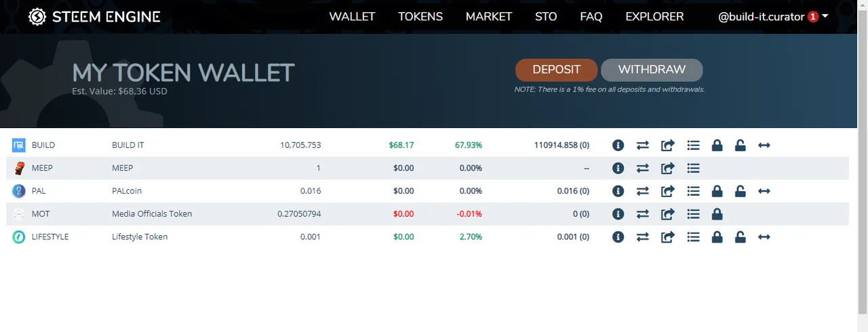Open history list icon for MOT
The width and height of the screenshot is (868, 332).
point(693,214)
